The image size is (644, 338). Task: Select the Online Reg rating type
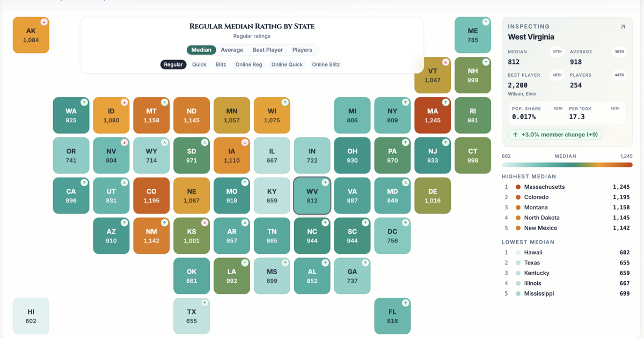(x=249, y=64)
